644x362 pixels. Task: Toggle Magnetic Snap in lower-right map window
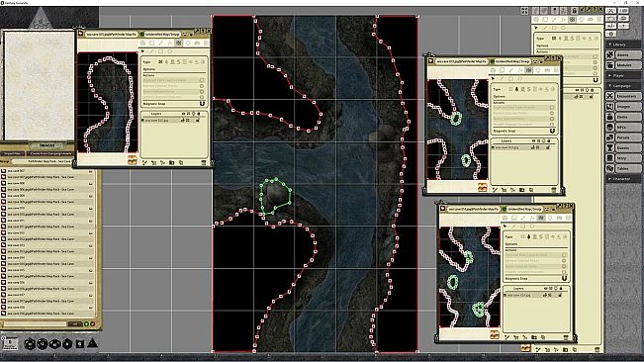point(565,278)
